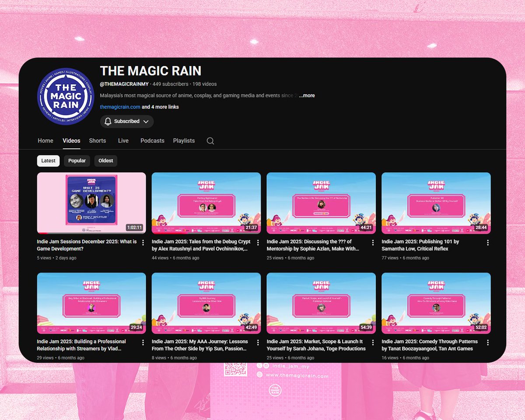The image size is (525, 420).
Task: Open Discussing the ??? of Mentorship title
Action: point(313,245)
